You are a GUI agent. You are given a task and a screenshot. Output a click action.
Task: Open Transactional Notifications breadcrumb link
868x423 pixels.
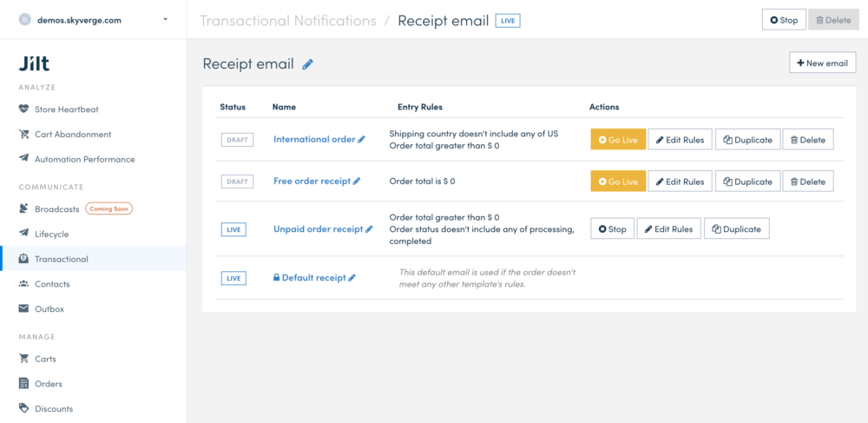288,21
